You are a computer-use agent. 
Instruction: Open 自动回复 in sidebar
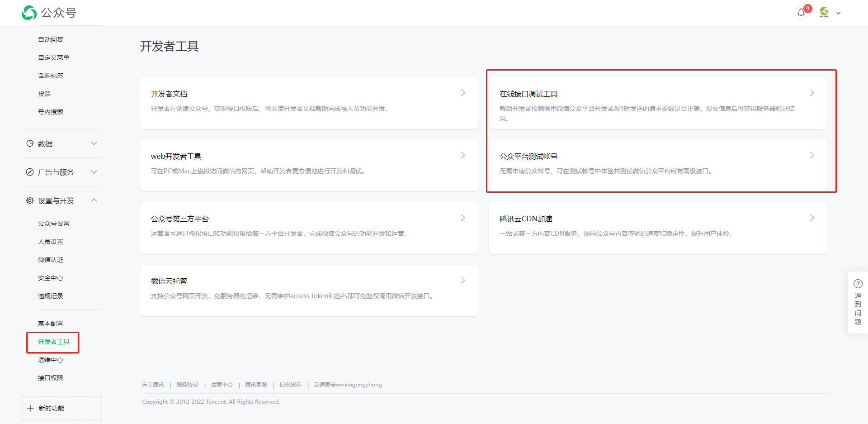[51, 39]
